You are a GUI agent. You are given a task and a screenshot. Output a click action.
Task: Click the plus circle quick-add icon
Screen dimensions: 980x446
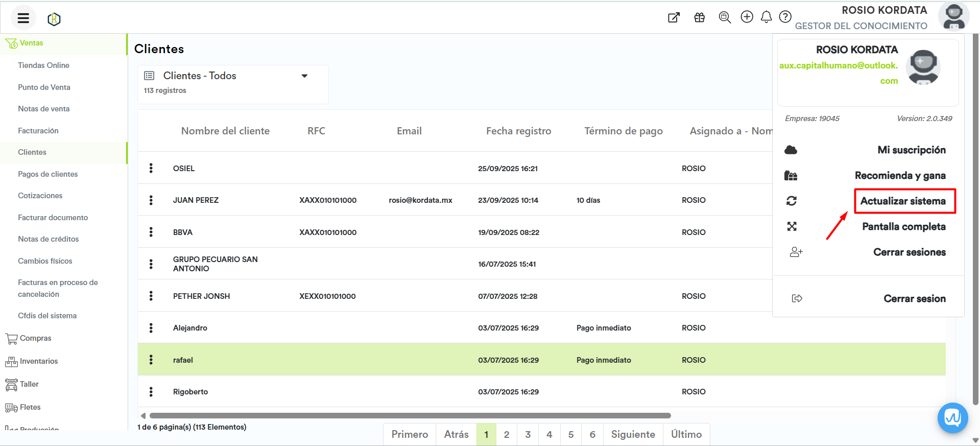point(747,17)
